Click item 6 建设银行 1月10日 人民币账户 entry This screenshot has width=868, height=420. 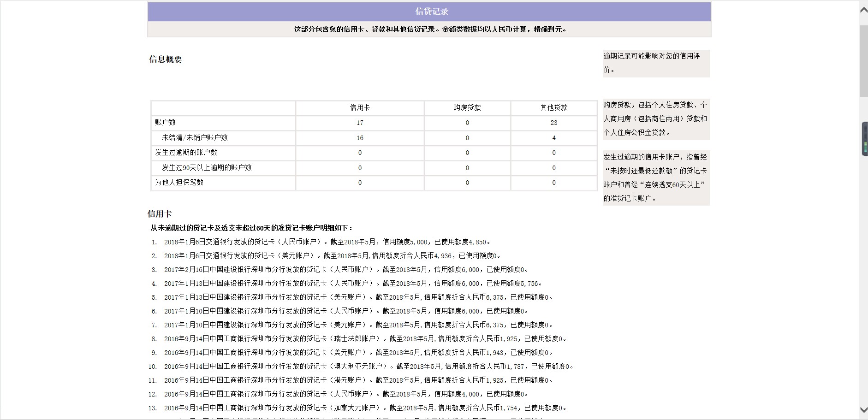[346, 311]
